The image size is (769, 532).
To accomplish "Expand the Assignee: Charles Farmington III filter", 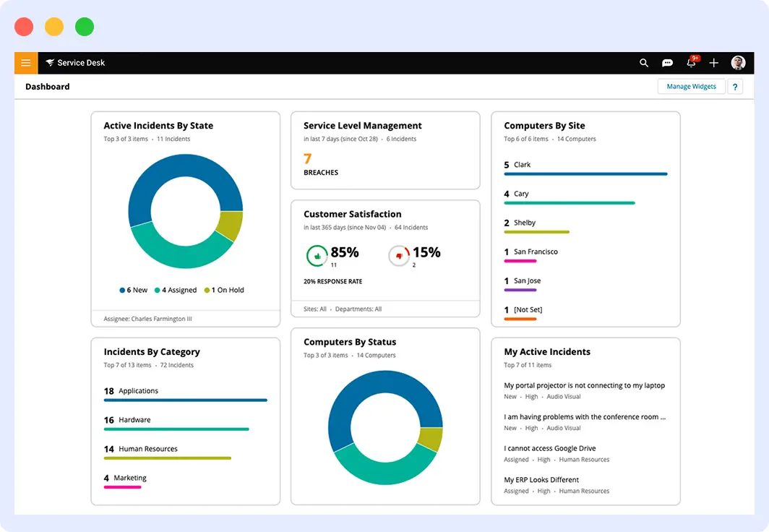I will (x=150, y=318).
